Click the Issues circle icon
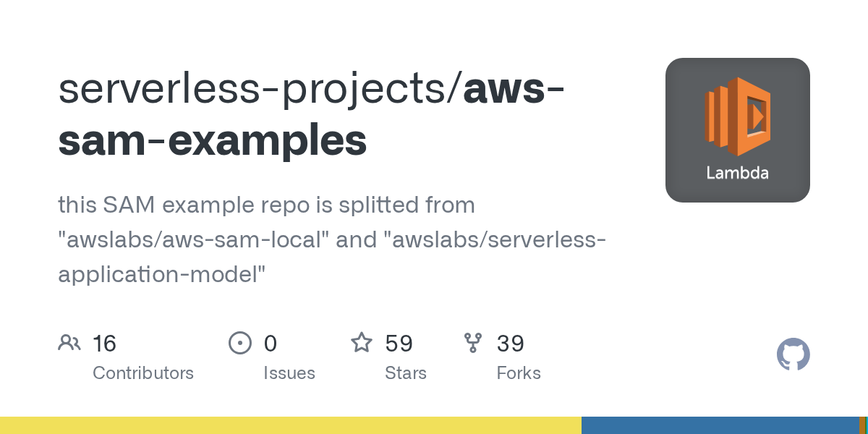The height and width of the screenshot is (434, 868). (x=239, y=342)
